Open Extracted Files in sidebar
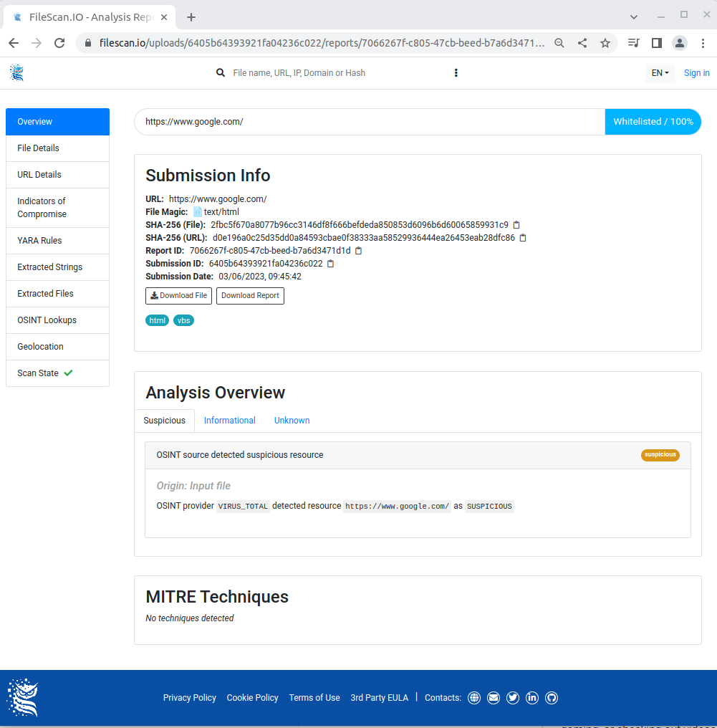The image size is (717, 728). click(57, 294)
